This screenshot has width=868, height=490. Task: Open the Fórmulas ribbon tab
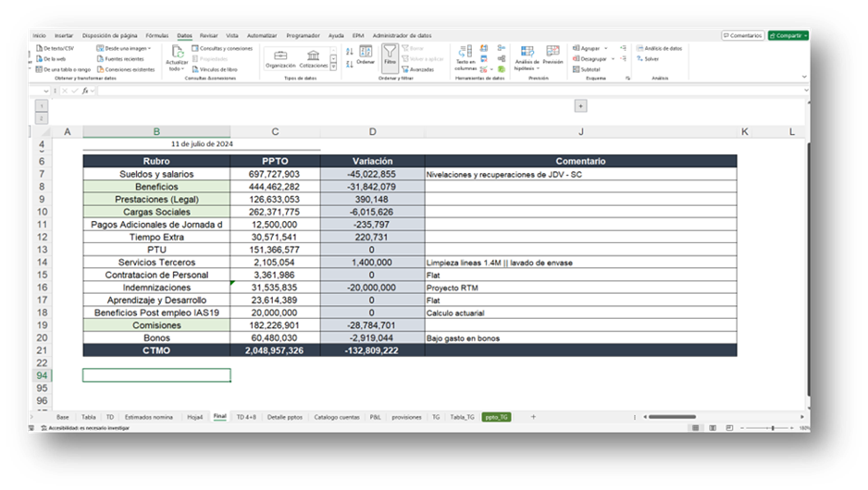tap(156, 35)
